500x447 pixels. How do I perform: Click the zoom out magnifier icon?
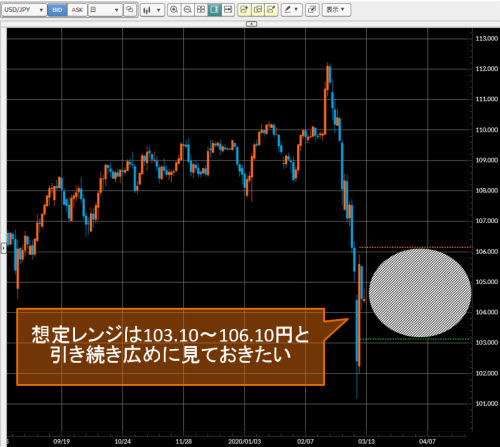point(187,10)
